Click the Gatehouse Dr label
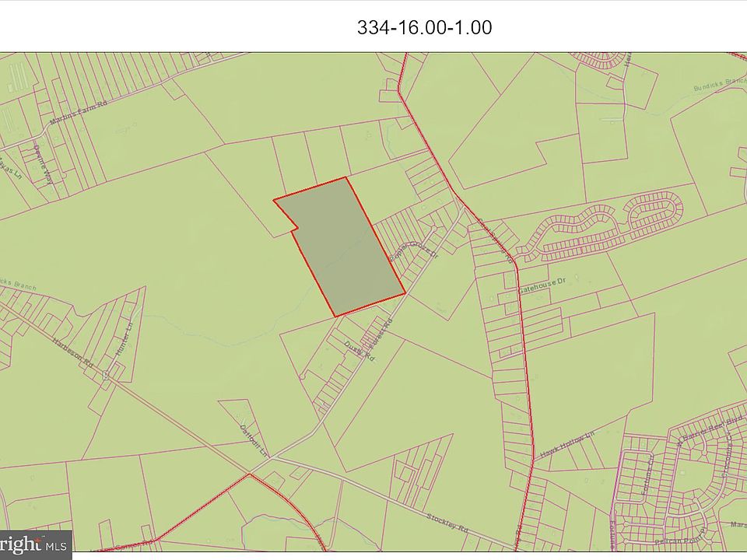Screen dimensions: 747x560 pyautogui.click(x=542, y=286)
